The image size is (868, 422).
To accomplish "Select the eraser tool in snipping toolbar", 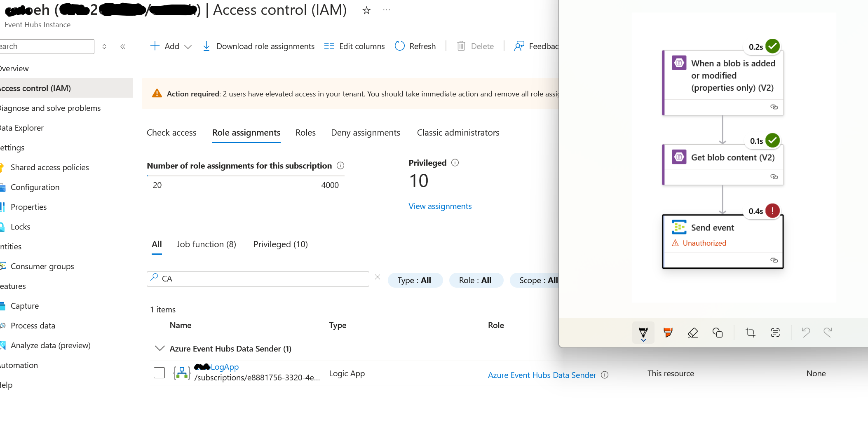I will tap(693, 333).
